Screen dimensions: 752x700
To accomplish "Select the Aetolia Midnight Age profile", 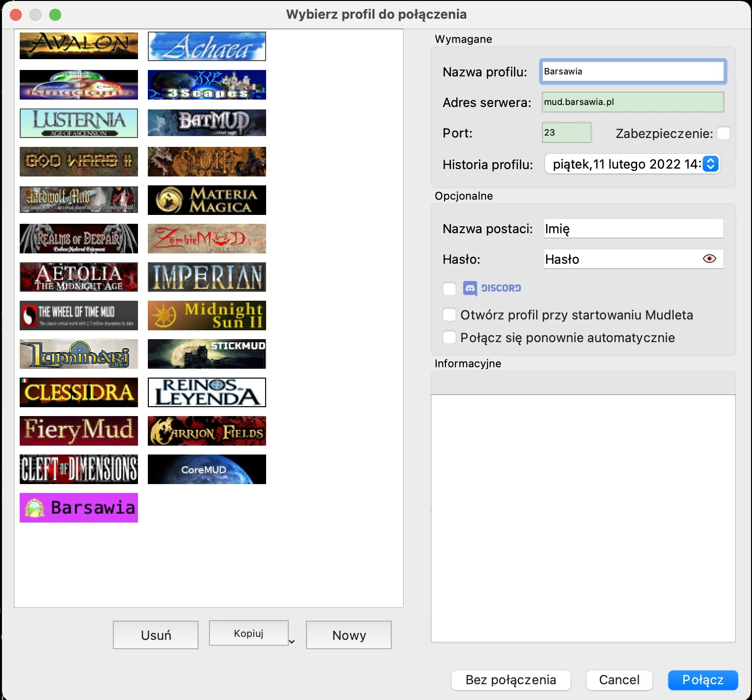I will [79, 277].
